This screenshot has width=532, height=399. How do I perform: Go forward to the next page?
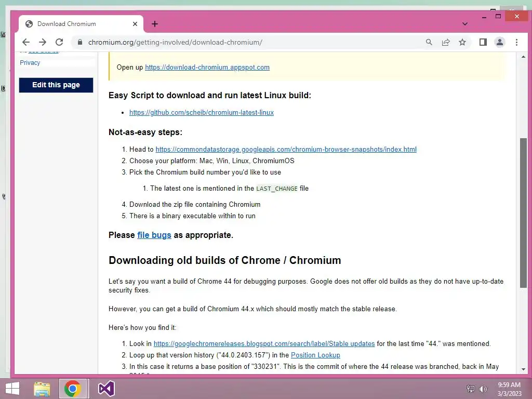pos(43,42)
